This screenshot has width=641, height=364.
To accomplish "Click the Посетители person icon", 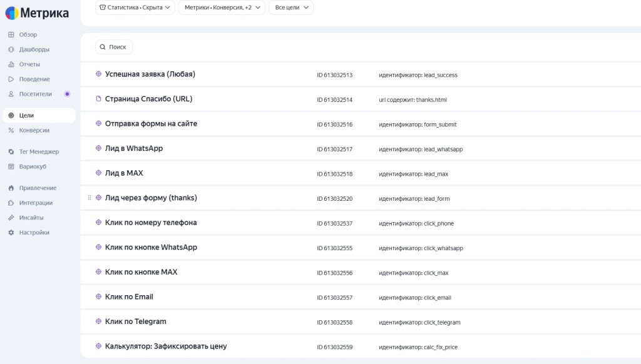I will tap(11, 94).
